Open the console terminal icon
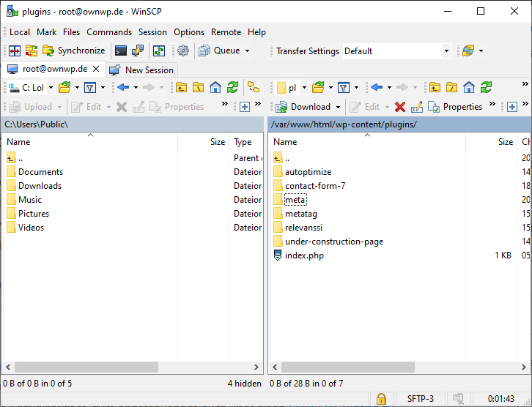 [x=121, y=51]
